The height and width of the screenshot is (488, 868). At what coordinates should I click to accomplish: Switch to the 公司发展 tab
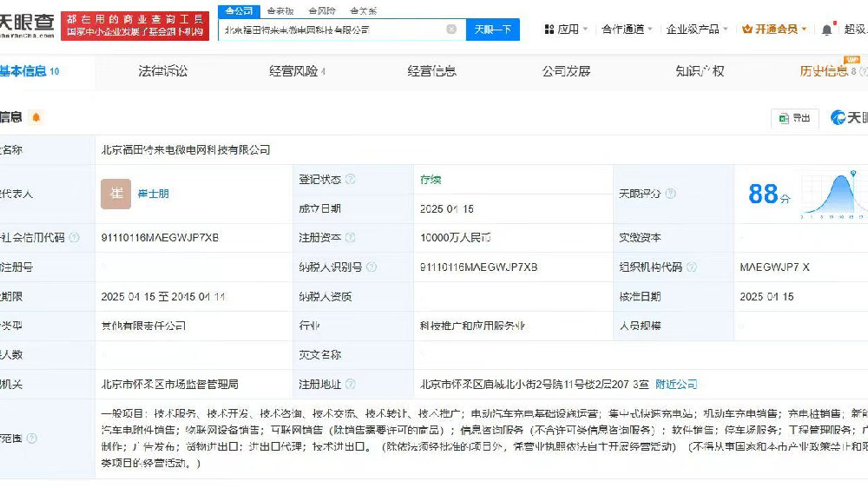click(566, 71)
